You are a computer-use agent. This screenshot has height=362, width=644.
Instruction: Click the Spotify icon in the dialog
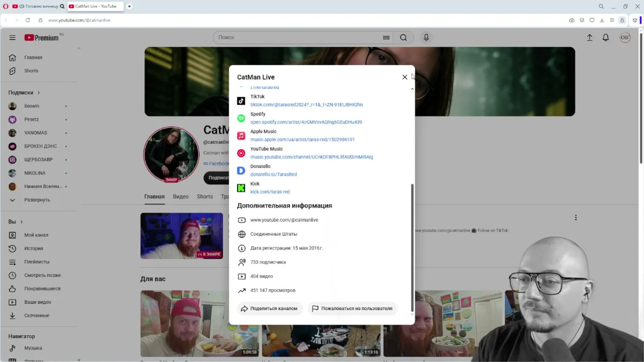coord(241,119)
